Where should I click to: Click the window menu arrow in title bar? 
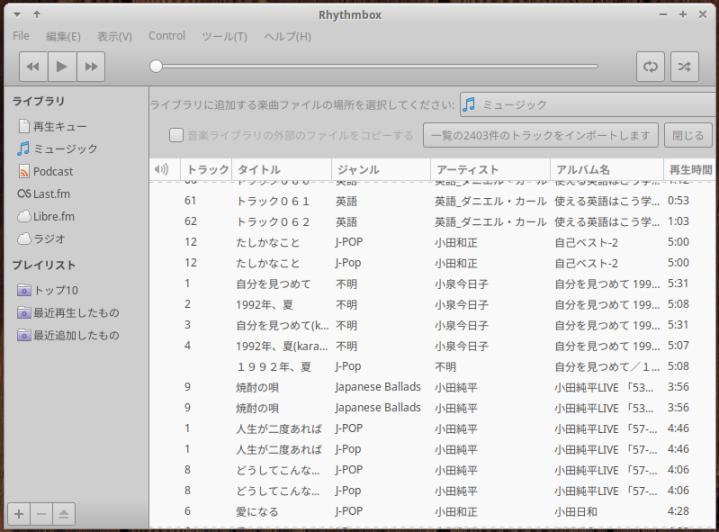pyautogui.click(x=17, y=15)
